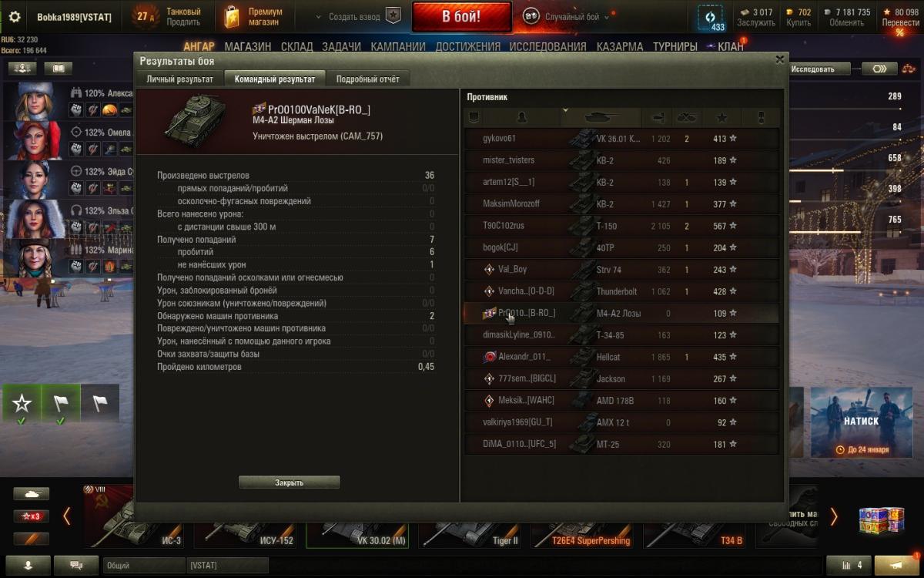
Task: Click the close results button
Action: click(290, 482)
